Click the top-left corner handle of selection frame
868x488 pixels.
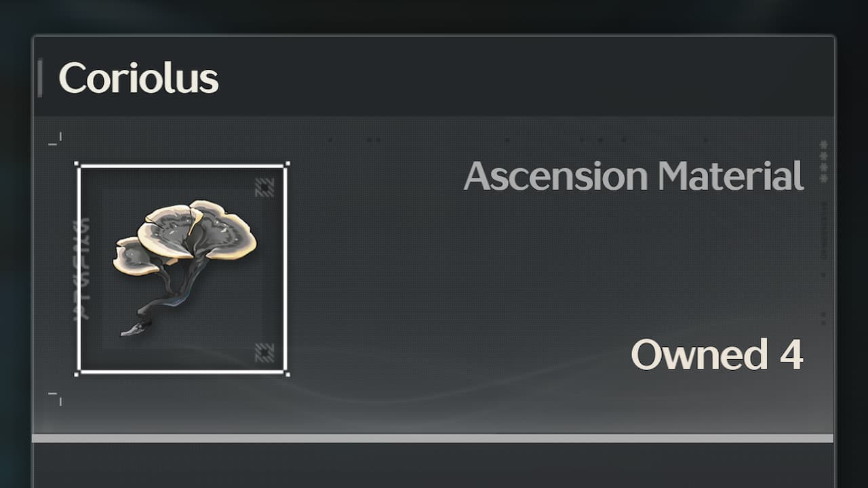click(77, 164)
